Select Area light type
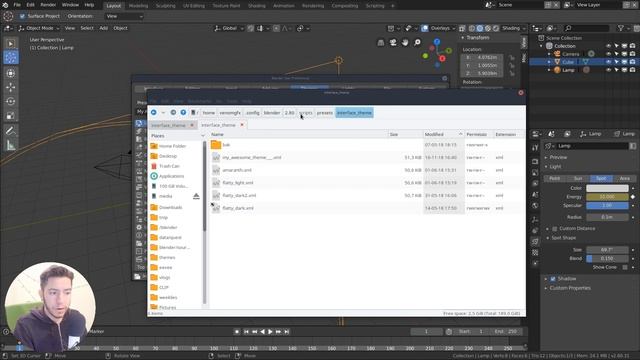 tap(624, 178)
